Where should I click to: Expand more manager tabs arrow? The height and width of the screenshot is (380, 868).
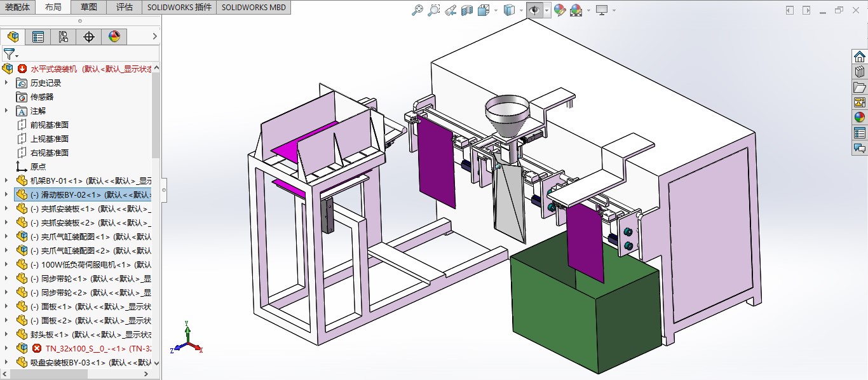(x=155, y=37)
